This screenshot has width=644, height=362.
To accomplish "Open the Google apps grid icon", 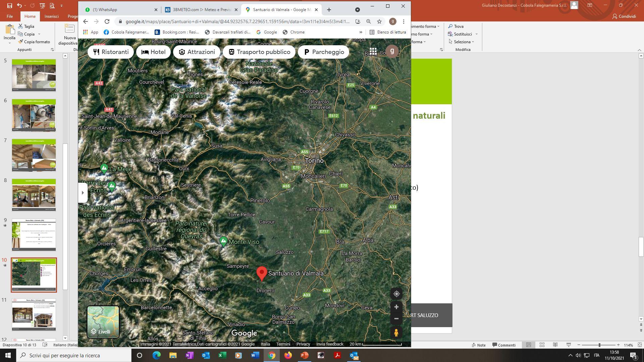I will pyautogui.click(x=373, y=52).
